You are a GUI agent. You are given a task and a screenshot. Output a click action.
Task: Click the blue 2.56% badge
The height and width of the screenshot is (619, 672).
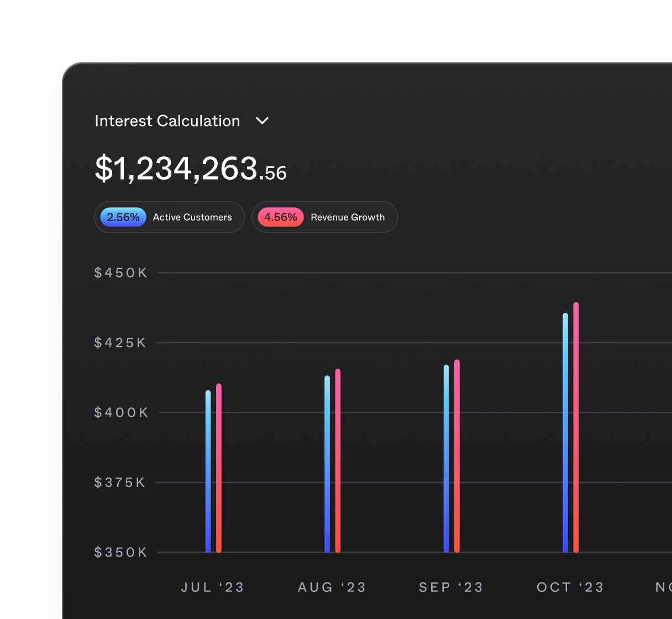123,217
